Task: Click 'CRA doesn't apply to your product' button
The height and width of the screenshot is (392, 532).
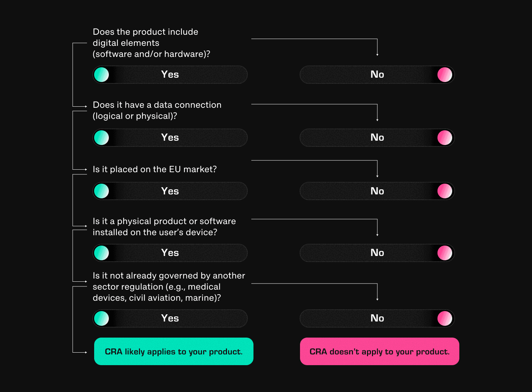Action: [x=379, y=352]
